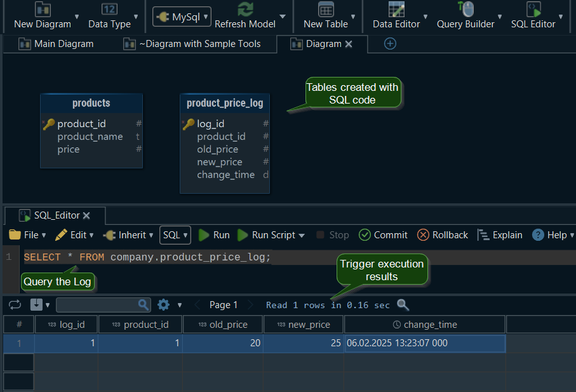Switch to ~Diagram with Sample Tools tab
576x392 pixels.
pos(192,44)
